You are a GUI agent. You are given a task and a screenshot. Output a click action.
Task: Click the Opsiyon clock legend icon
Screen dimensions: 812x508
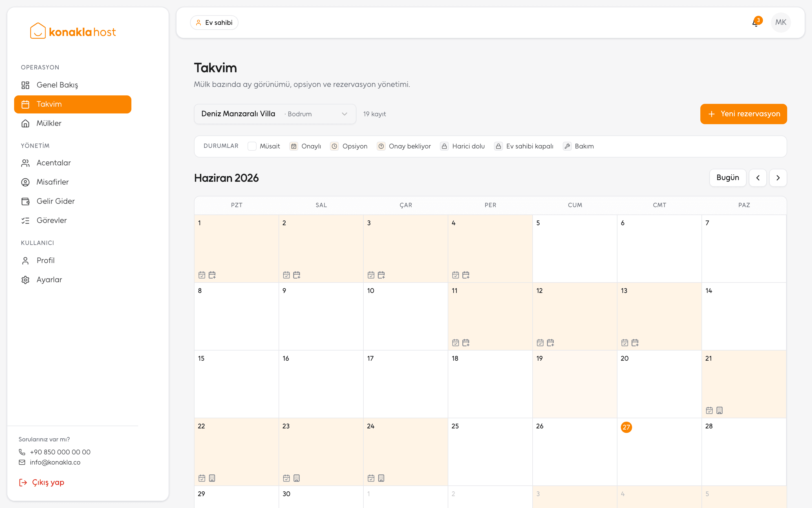(334, 146)
